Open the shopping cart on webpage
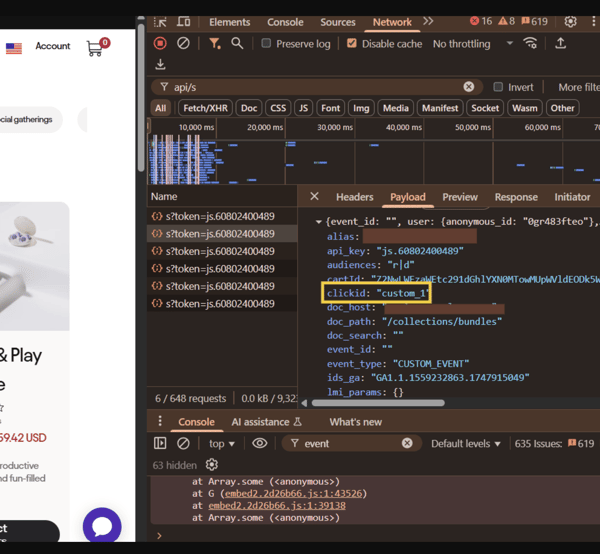The image size is (600, 554). 98,47
